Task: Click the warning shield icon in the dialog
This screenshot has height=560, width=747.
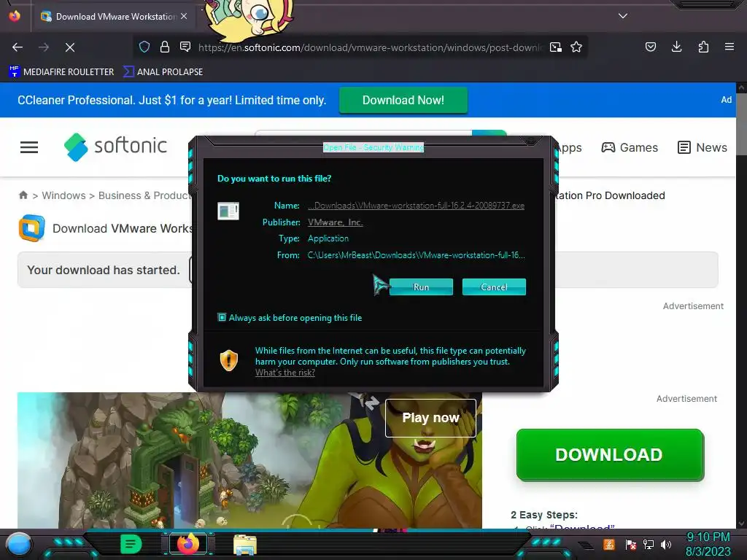Action: 229,360
